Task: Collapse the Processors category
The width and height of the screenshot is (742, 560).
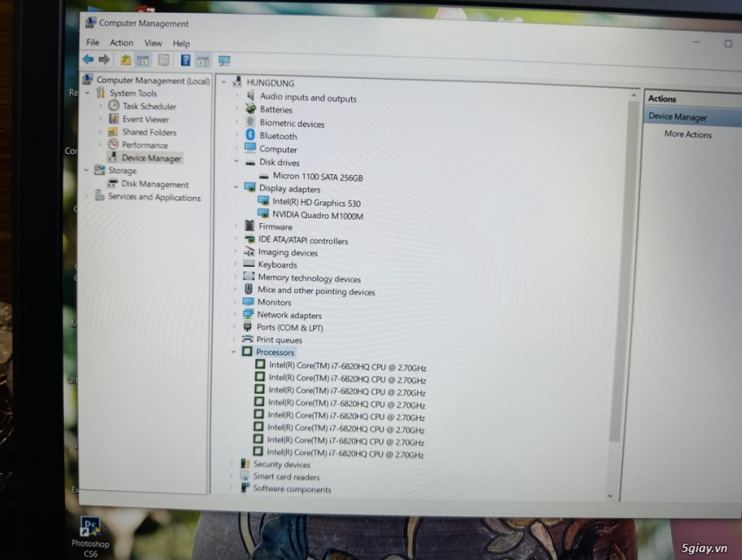Action: coord(234,352)
